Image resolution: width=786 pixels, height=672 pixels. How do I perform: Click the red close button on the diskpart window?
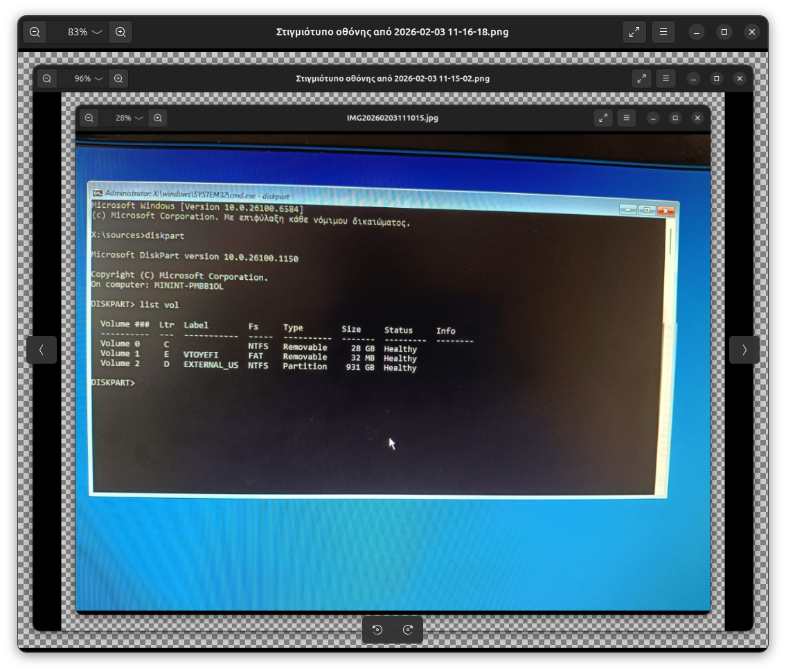tap(666, 210)
